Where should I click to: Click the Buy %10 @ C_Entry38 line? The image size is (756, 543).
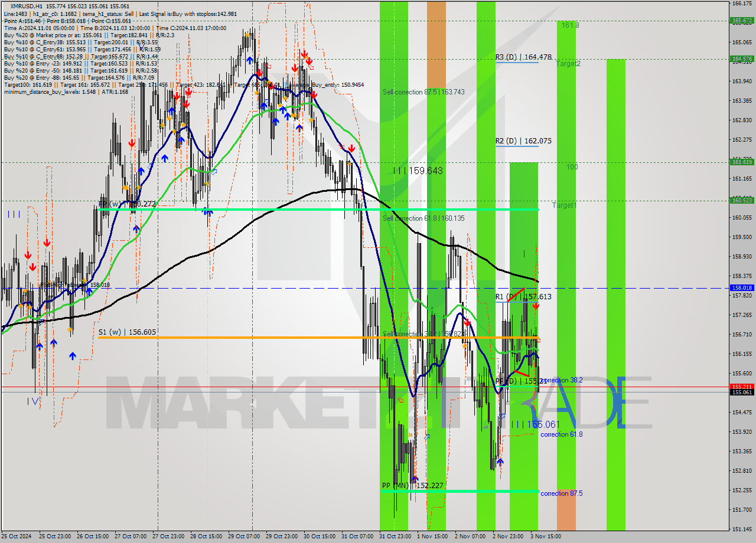pyautogui.click(x=81, y=42)
